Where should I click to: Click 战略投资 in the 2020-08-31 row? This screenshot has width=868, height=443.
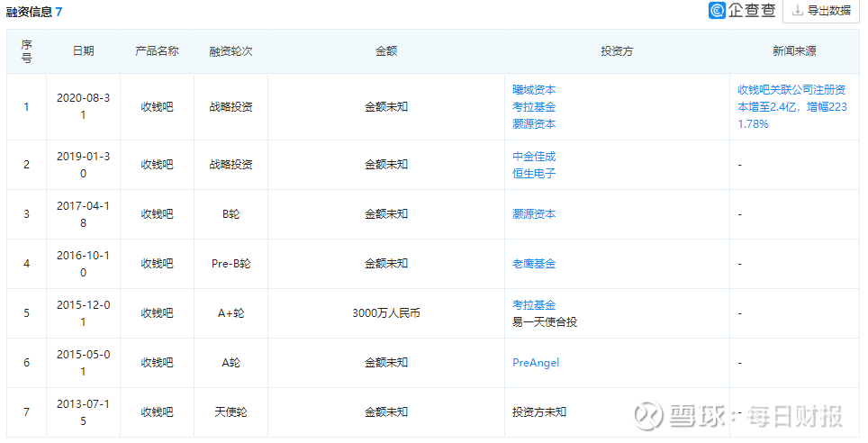coord(231,107)
